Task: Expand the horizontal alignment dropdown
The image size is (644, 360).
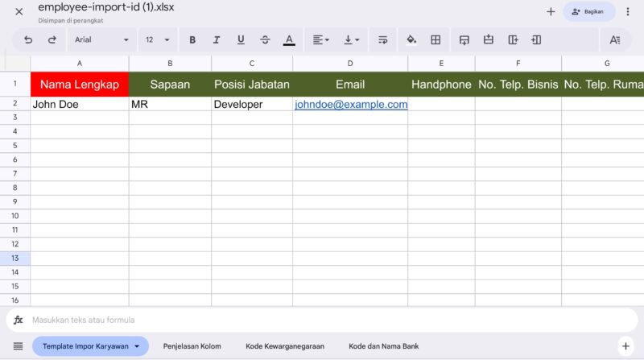Action: pyautogui.click(x=321, y=39)
